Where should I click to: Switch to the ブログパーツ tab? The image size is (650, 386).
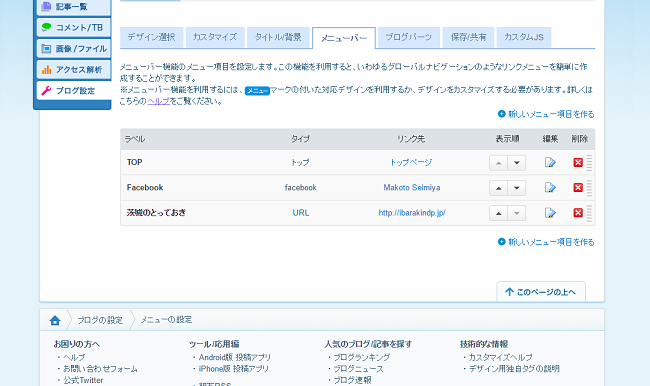click(409, 37)
